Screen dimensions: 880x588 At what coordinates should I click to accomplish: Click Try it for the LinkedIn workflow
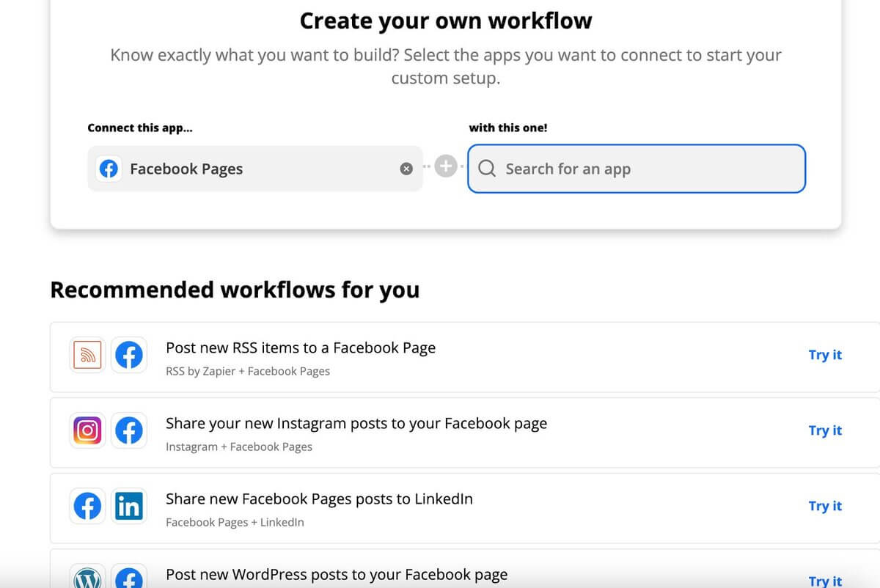pos(824,506)
